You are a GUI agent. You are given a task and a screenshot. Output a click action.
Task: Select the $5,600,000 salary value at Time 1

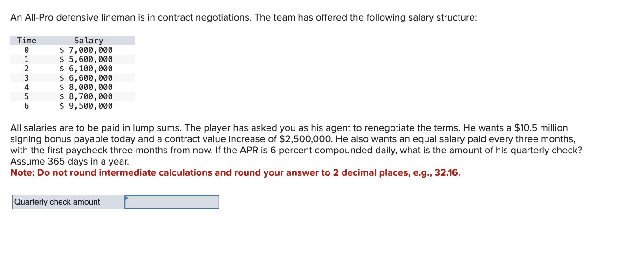[86, 59]
